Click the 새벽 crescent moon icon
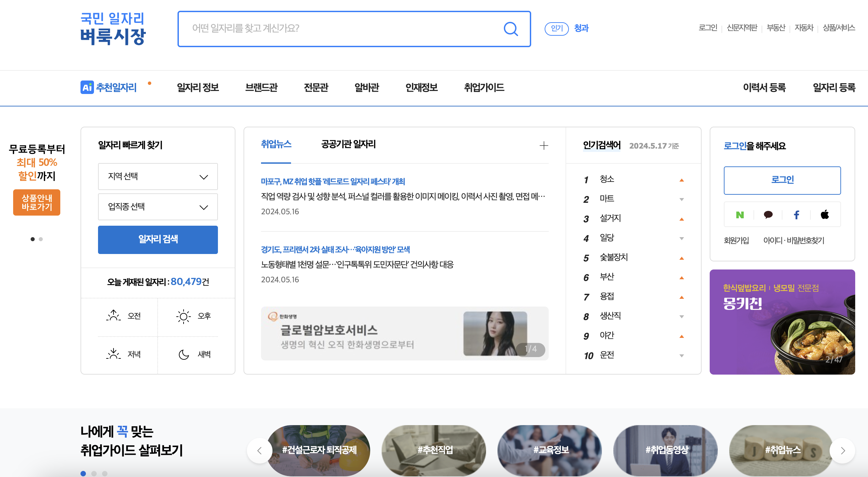868x477 pixels. pyautogui.click(x=183, y=354)
